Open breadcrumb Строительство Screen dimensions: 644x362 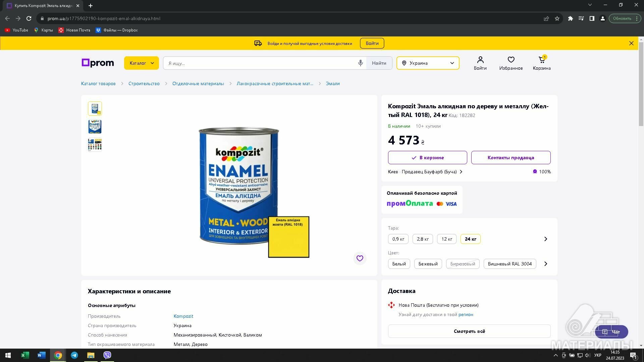tap(144, 83)
